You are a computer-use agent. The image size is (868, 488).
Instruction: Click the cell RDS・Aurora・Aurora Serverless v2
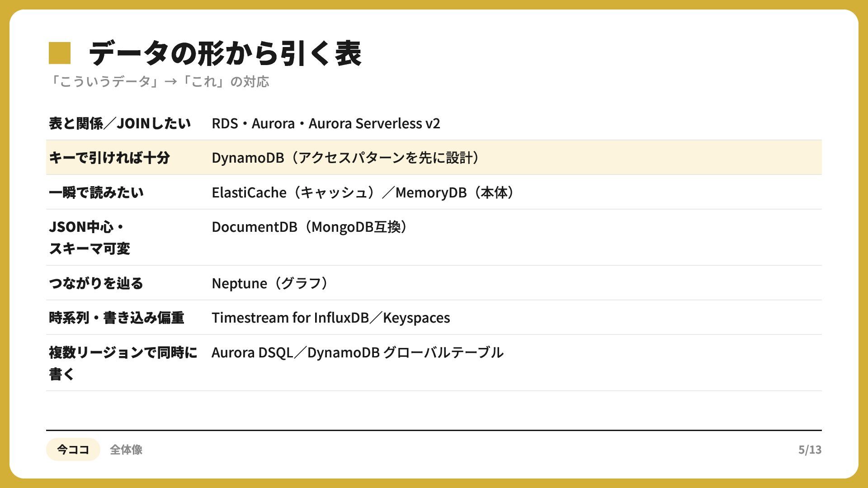(x=326, y=123)
